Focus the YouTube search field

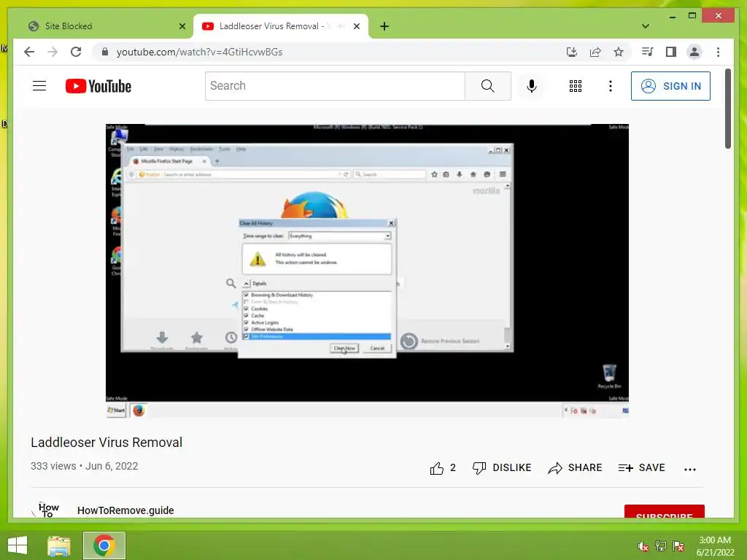coord(335,86)
